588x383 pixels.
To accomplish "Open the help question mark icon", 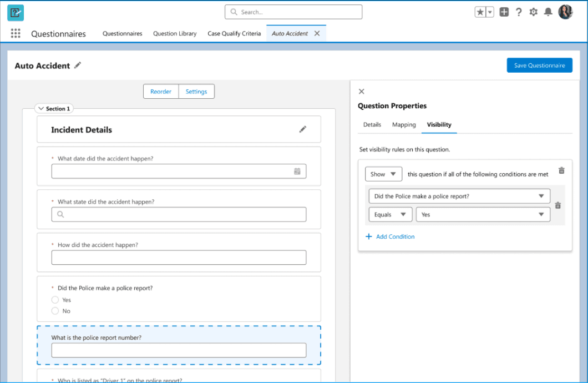I will (519, 12).
